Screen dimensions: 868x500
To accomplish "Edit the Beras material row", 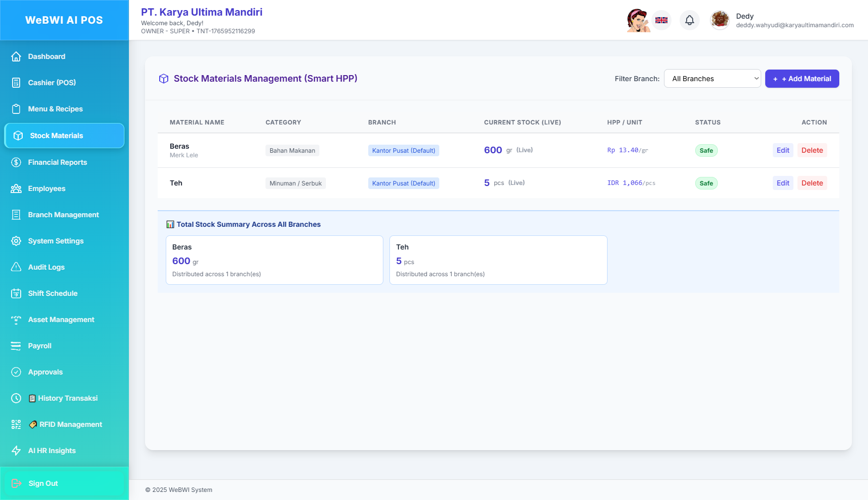I will pyautogui.click(x=782, y=150).
